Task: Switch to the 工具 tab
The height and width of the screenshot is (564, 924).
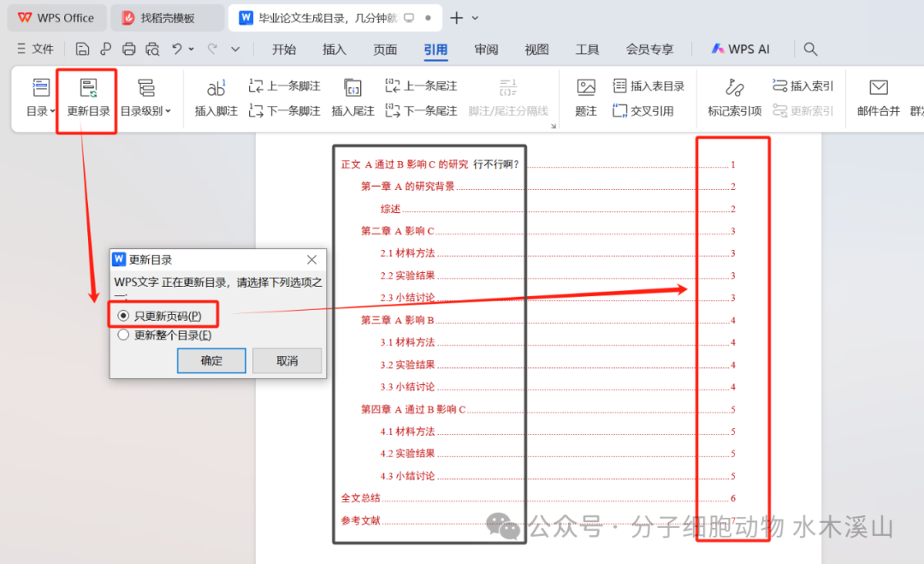Action: [587, 50]
